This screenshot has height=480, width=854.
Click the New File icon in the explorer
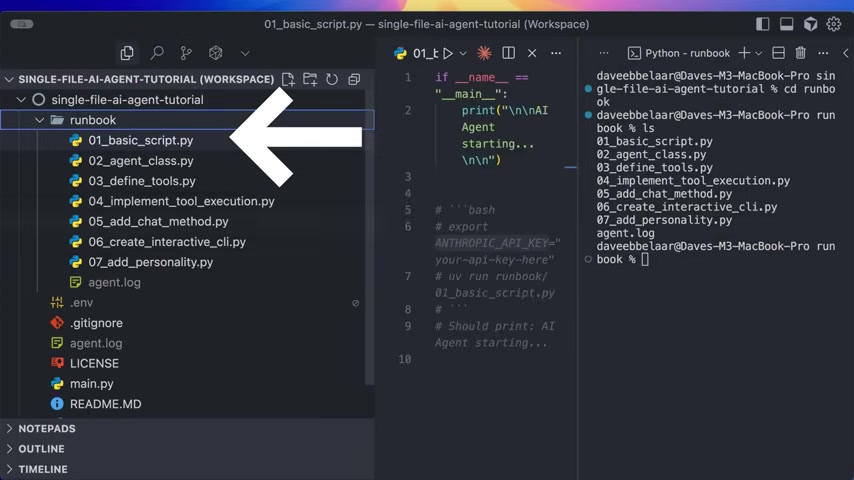click(x=288, y=80)
